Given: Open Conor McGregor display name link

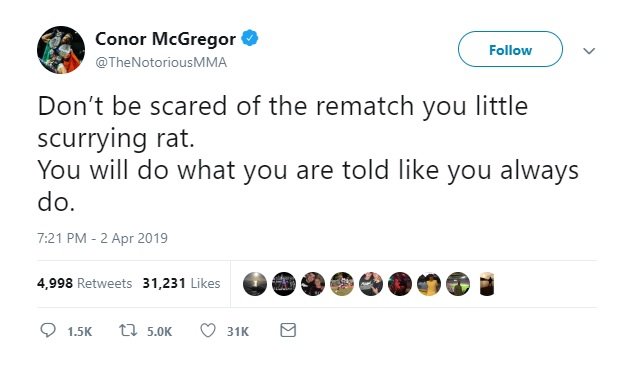Looking at the screenshot, I should (165, 39).
